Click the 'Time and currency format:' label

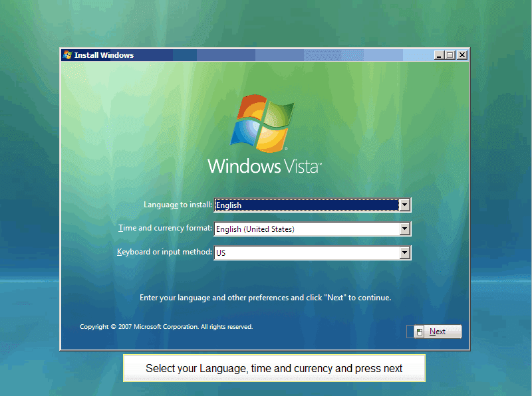point(165,228)
